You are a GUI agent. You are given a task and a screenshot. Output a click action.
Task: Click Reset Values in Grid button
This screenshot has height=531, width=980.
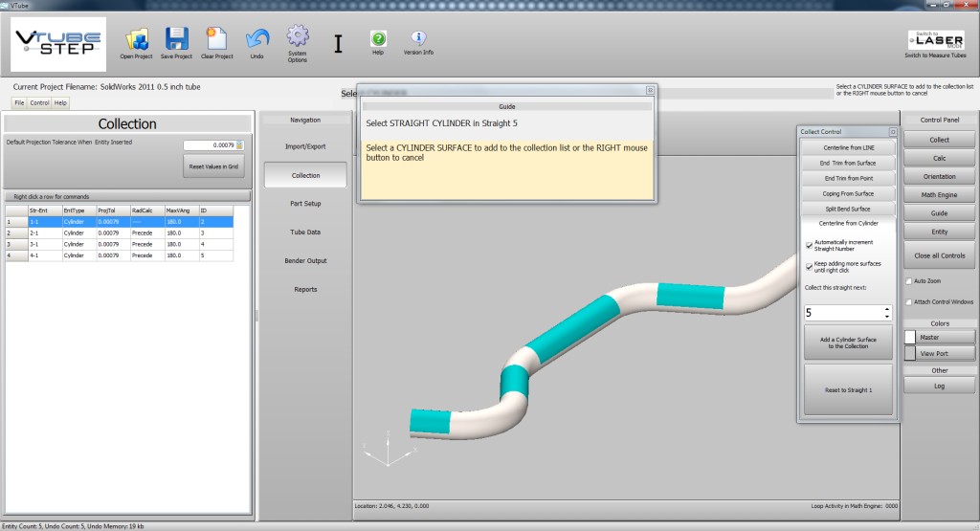click(x=213, y=166)
